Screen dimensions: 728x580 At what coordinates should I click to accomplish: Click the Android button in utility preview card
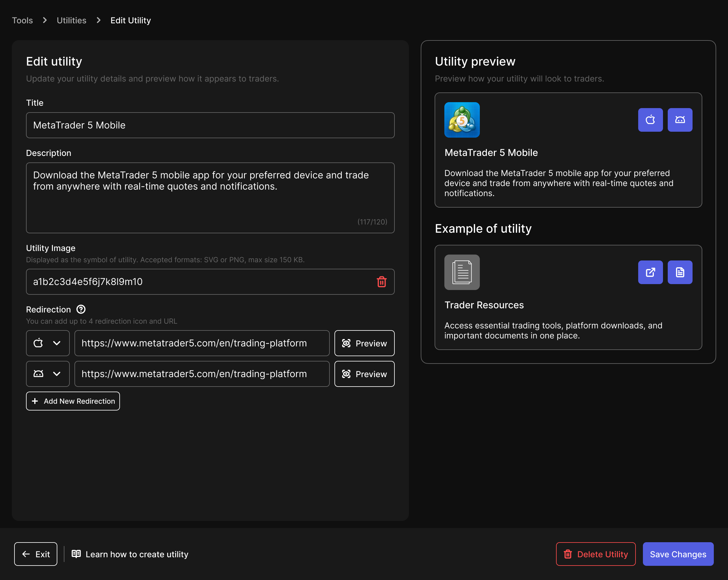coord(680,120)
